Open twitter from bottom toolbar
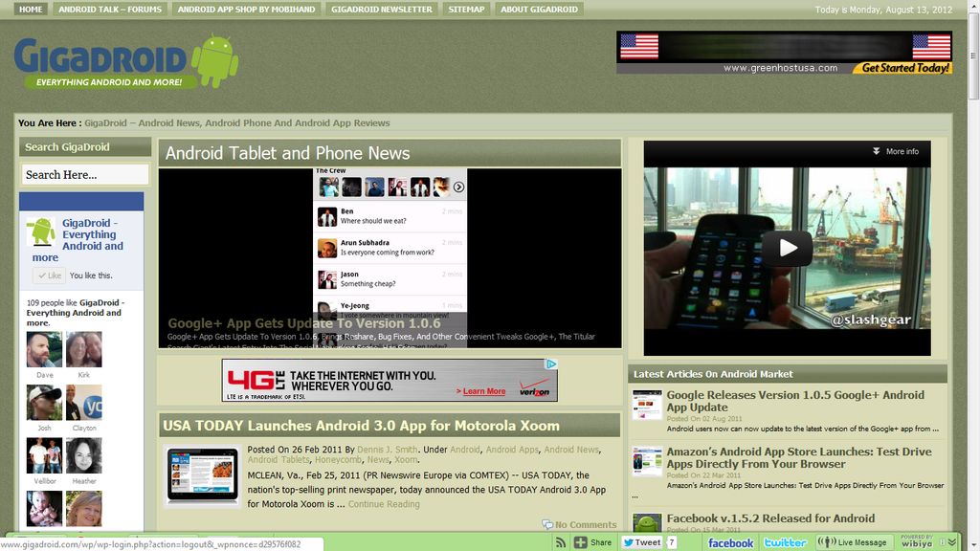The height and width of the screenshot is (551, 980). click(785, 543)
